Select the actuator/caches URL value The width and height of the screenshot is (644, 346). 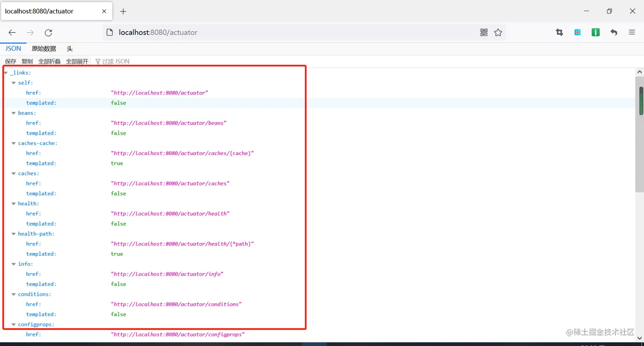[170, 184]
